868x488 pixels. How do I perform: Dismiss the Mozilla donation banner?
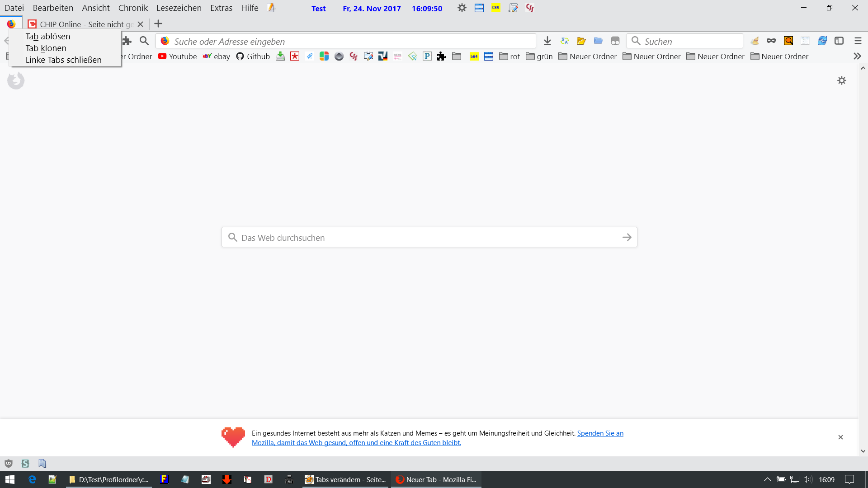pos(840,437)
